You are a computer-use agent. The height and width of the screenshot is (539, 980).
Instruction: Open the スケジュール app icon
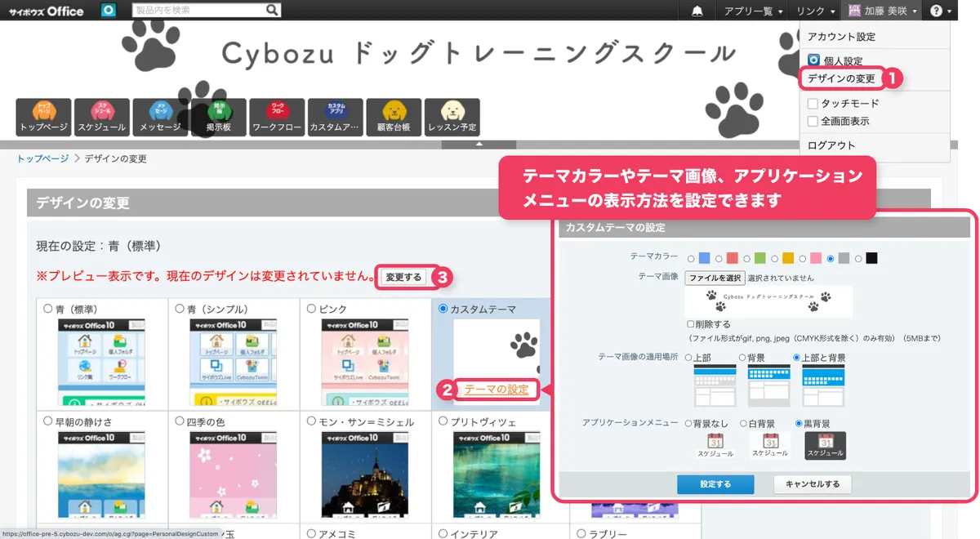[x=101, y=117]
